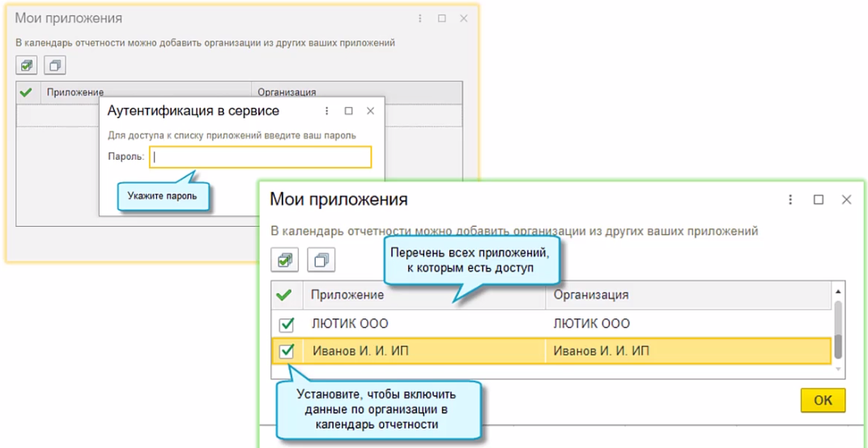
Task: Click the green checkmark column header in front window
Action: (x=284, y=295)
